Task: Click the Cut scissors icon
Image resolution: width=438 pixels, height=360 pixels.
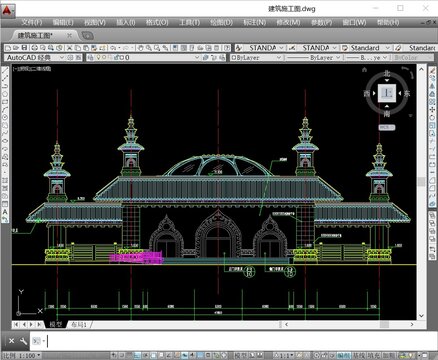Action: [69, 48]
